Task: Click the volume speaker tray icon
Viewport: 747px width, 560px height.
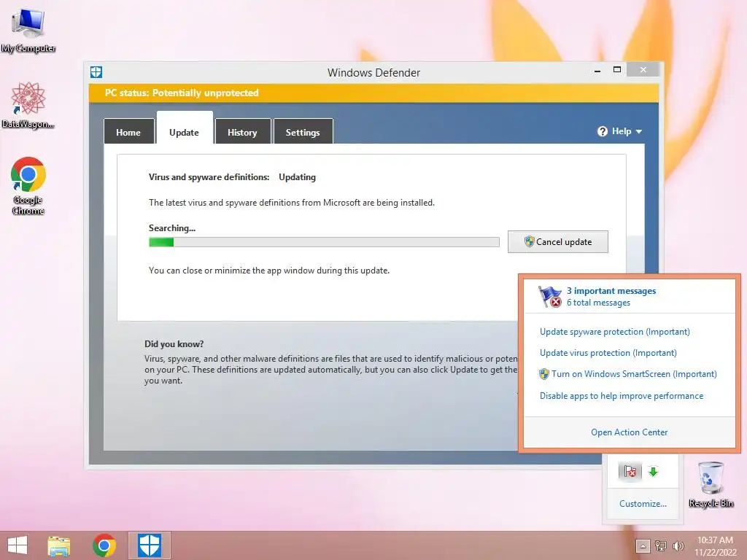Action: (x=678, y=545)
